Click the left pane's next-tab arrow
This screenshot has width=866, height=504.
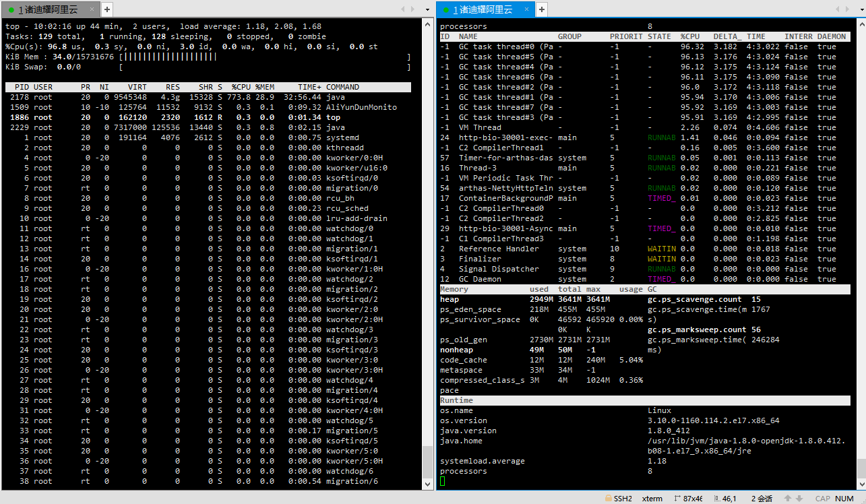413,9
